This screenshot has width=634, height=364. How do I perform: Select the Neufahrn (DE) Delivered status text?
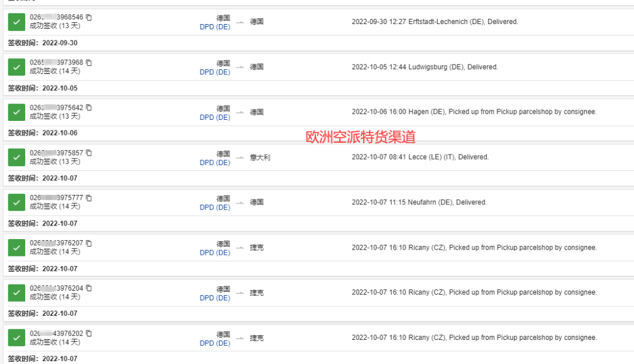coord(419,203)
